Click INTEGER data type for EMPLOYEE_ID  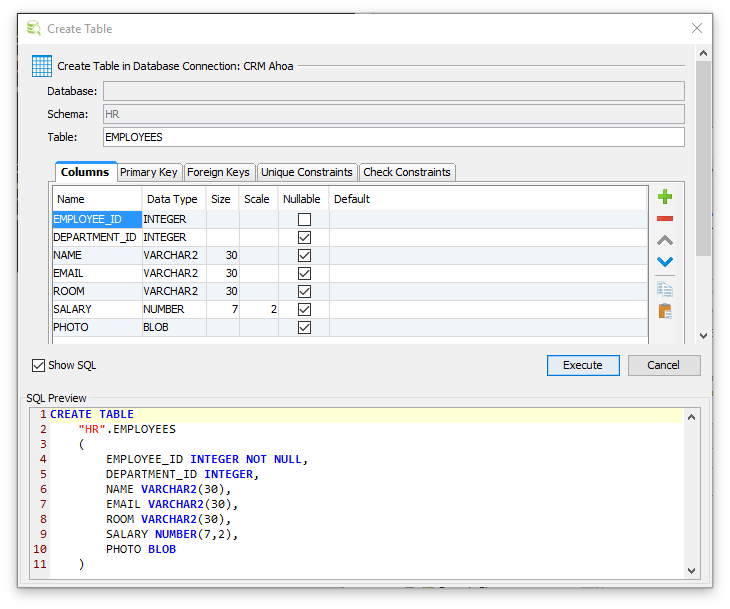174,219
